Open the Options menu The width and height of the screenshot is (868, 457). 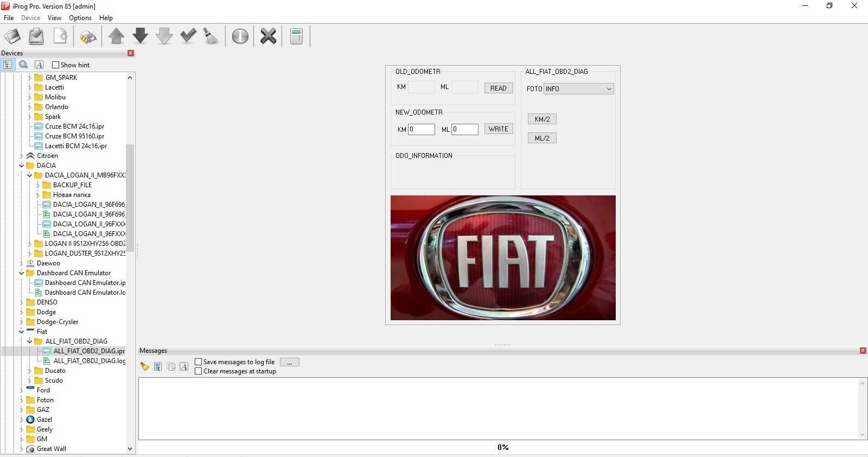80,18
